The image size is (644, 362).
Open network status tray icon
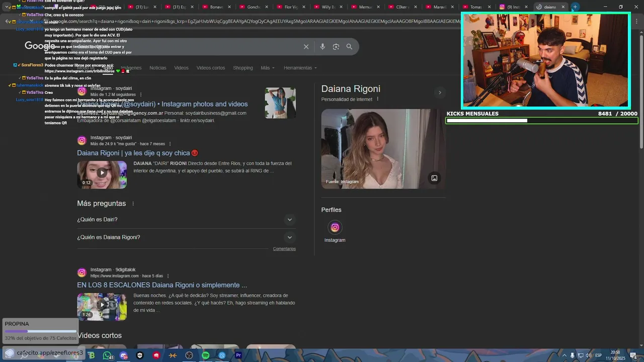click(x=580, y=355)
